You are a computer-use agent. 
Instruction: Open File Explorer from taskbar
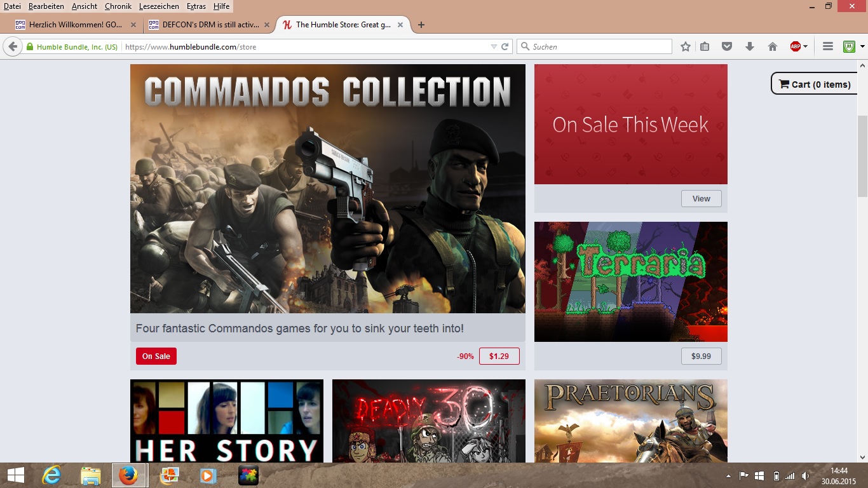pyautogui.click(x=91, y=475)
